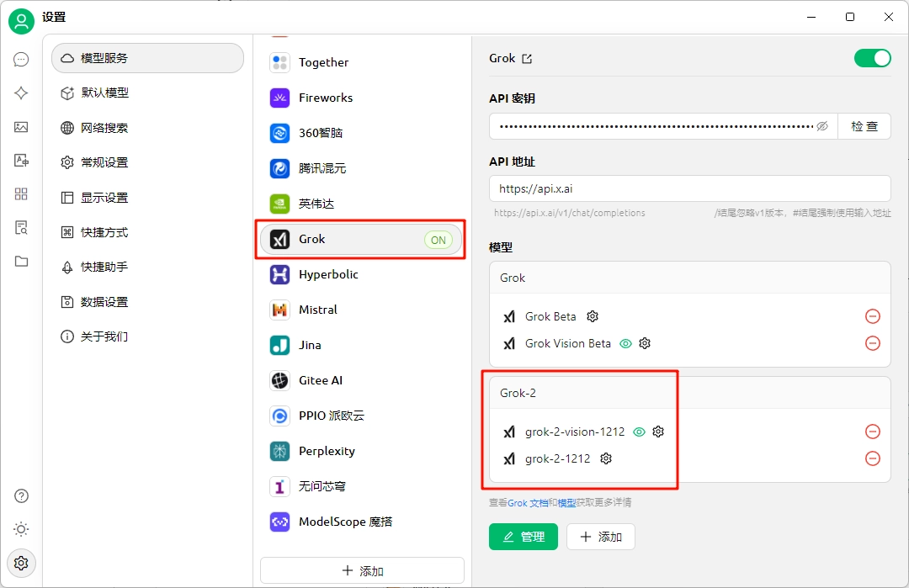The height and width of the screenshot is (588, 909).
Task: Select the 360智脑 provider
Action: tap(362, 133)
